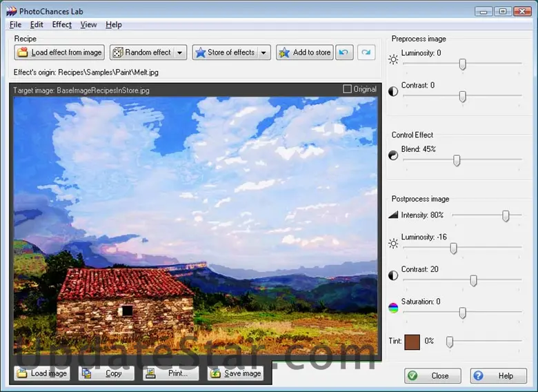Open the Effect menu
This screenshot has width=538, height=392.
pyautogui.click(x=61, y=25)
